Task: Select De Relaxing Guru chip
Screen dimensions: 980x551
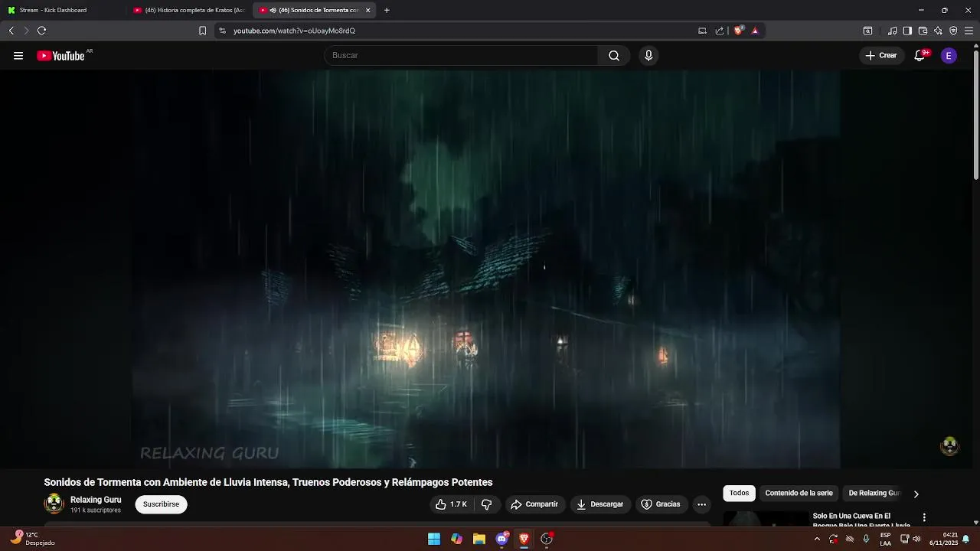Action: point(874,494)
